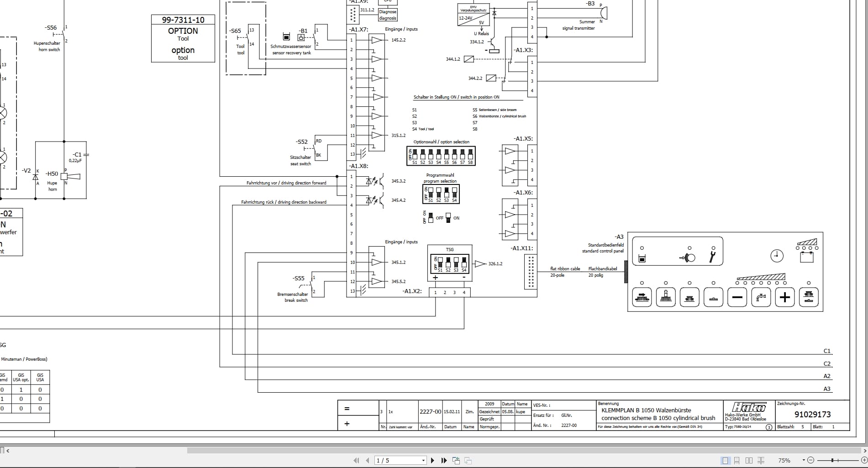Image resolution: width=868 pixels, height=468 pixels.
Task: Click the 75% zoom label
Action: tap(784, 460)
